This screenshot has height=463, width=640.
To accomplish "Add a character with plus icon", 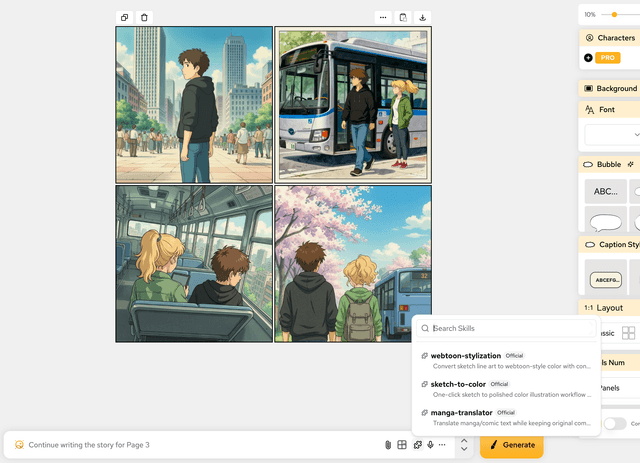I will [x=588, y=58].
